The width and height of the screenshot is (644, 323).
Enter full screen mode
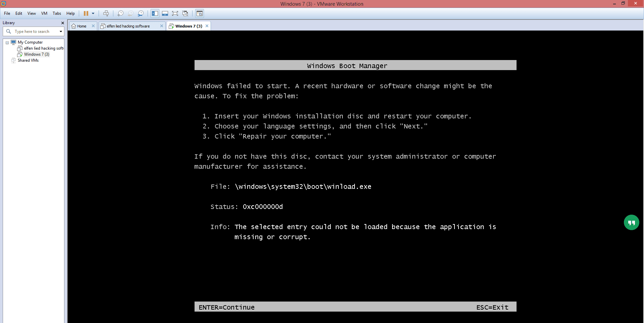[x=175, y=13]
